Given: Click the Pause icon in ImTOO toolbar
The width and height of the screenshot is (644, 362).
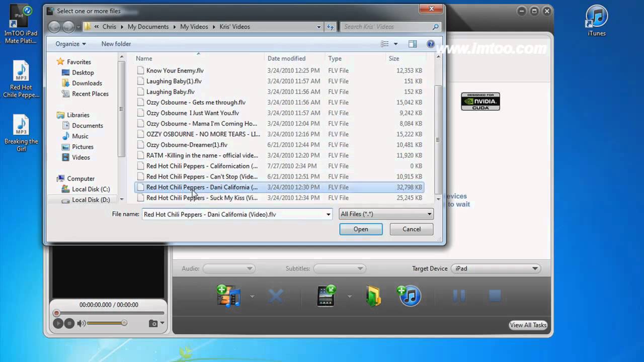Looking at the screenshot, I should 459,296.
